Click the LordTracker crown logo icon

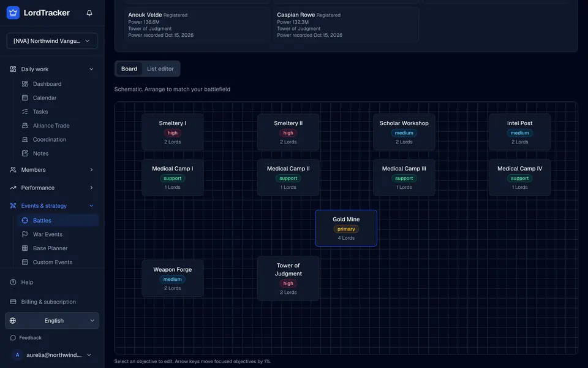coord(13,13)
